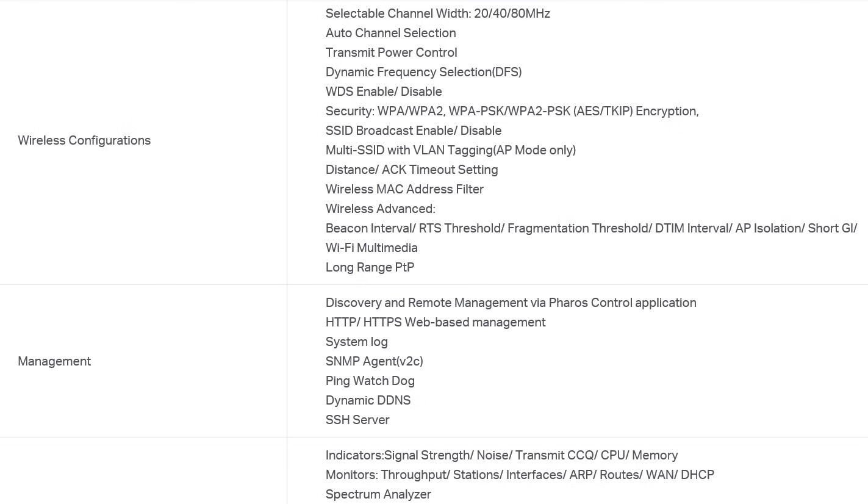Click Long Range PtP text
The image size is (868, 504).
[370, 267]
